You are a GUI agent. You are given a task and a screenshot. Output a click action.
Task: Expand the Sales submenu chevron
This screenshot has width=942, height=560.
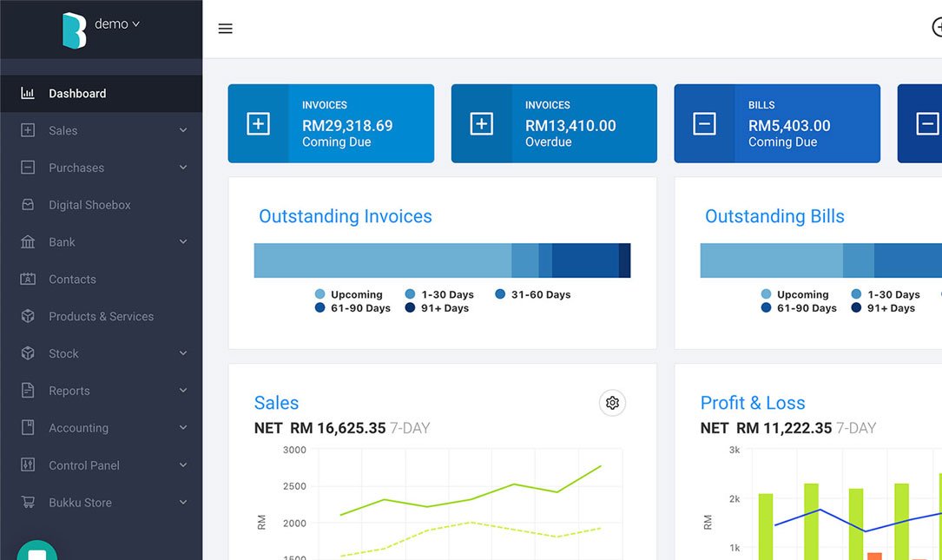pos(183,130)
